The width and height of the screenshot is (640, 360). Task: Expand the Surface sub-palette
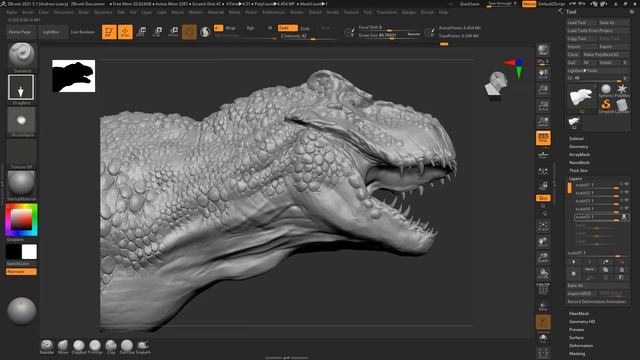coord(576,338)
